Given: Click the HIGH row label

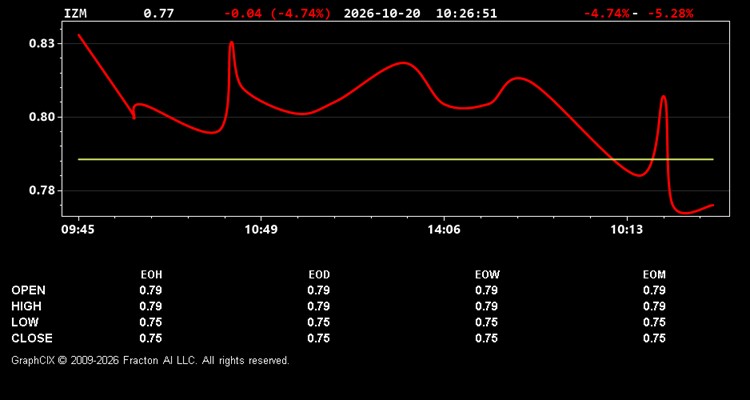Looking at the screenshot, I should tap(26, 306).
